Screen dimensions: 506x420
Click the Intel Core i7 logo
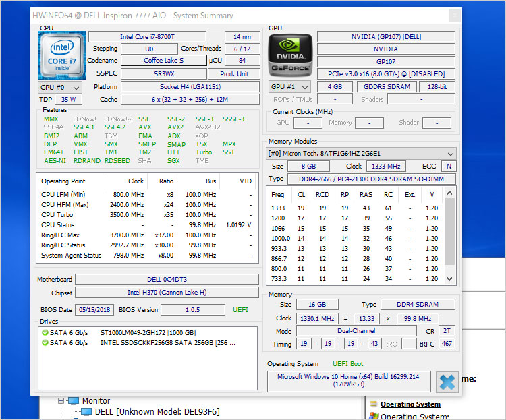click(x=62, y=55)
